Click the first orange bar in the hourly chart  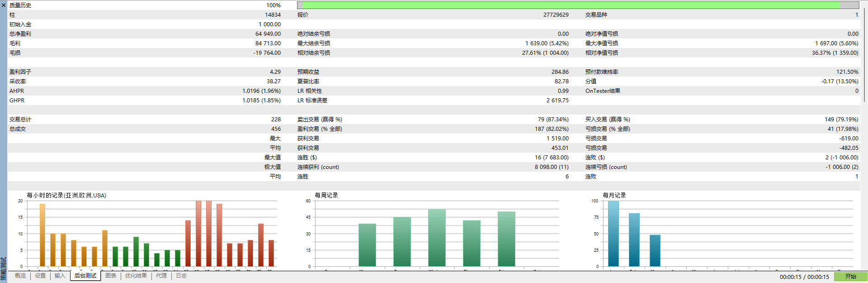[42, 235]
